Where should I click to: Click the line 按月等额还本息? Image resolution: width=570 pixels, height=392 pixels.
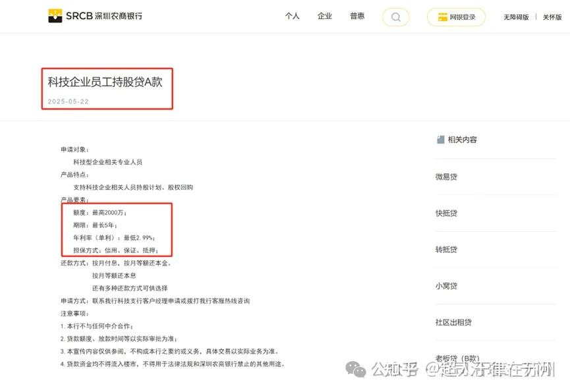click(114, 276)
